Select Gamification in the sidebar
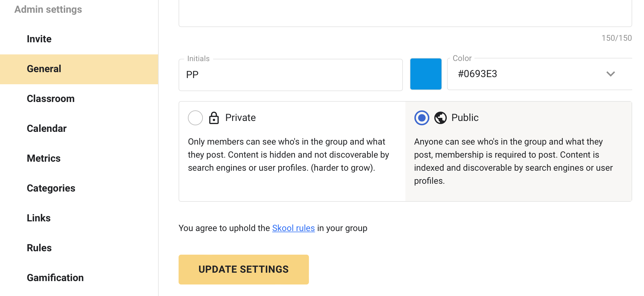Image resolution: width=644 pixels, height=296 pixels. pyautogui.click(x=55, y=278)
